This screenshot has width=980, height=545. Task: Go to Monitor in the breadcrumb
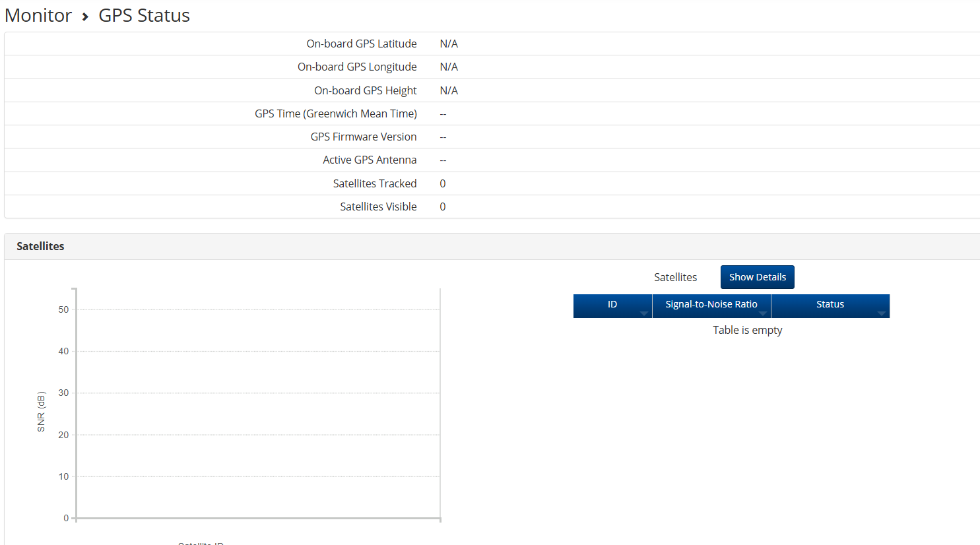(x=38, y=16)
